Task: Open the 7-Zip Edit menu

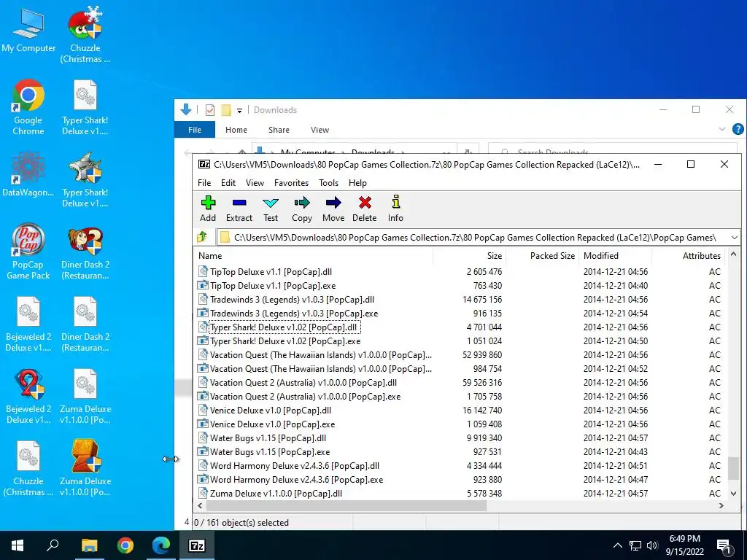Action: click(x=228, y=183)
